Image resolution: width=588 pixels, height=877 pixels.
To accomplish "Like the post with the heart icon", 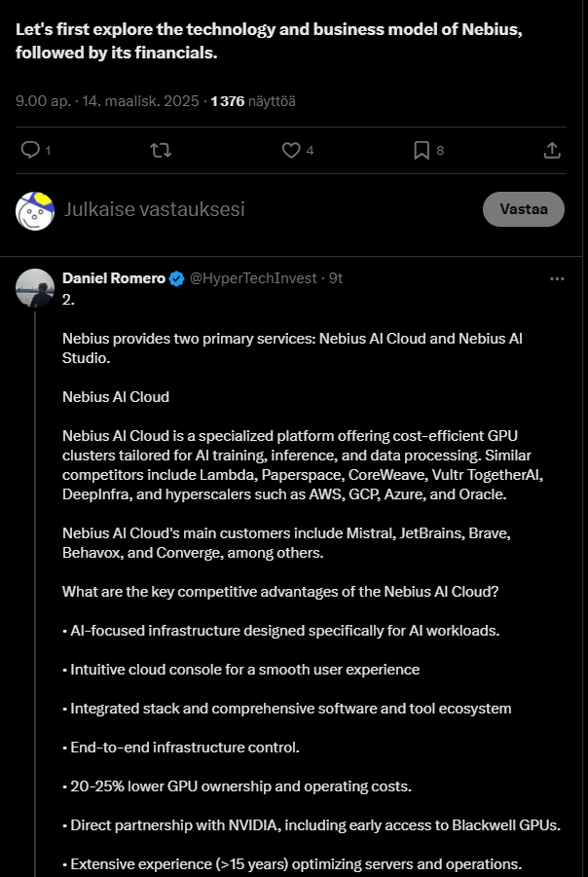I will coord(291,150).
